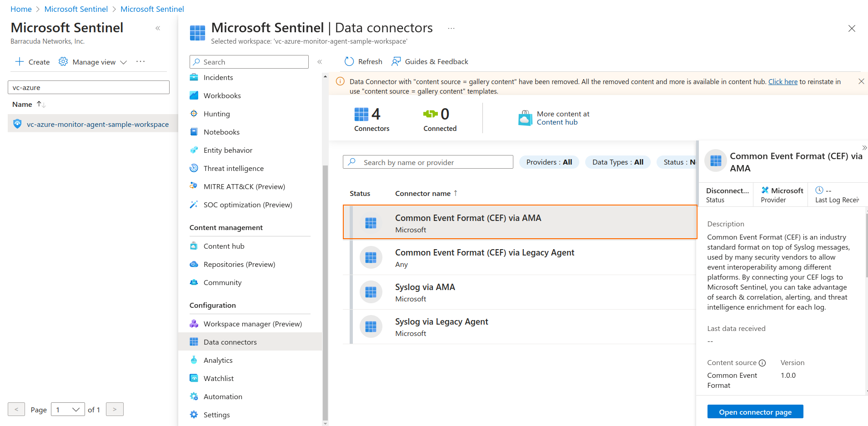Open the Status filter pill
Viewport: 868px width, 426px height.
point(677,162)
